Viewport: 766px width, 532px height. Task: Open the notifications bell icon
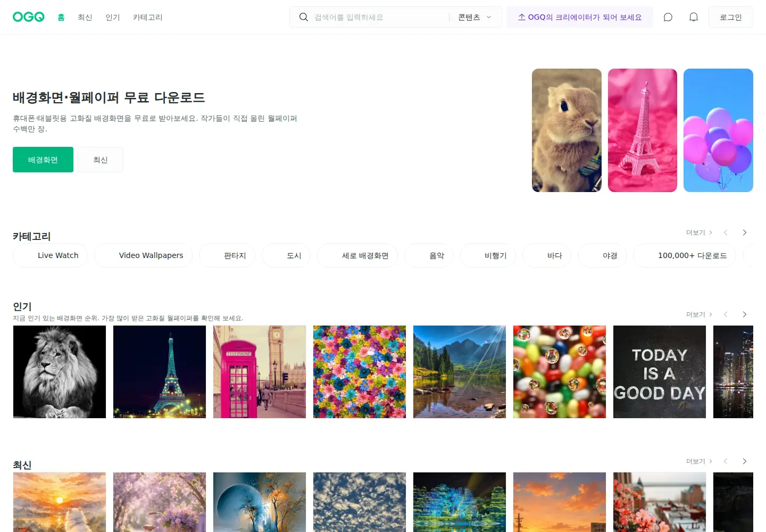[694, 17]
